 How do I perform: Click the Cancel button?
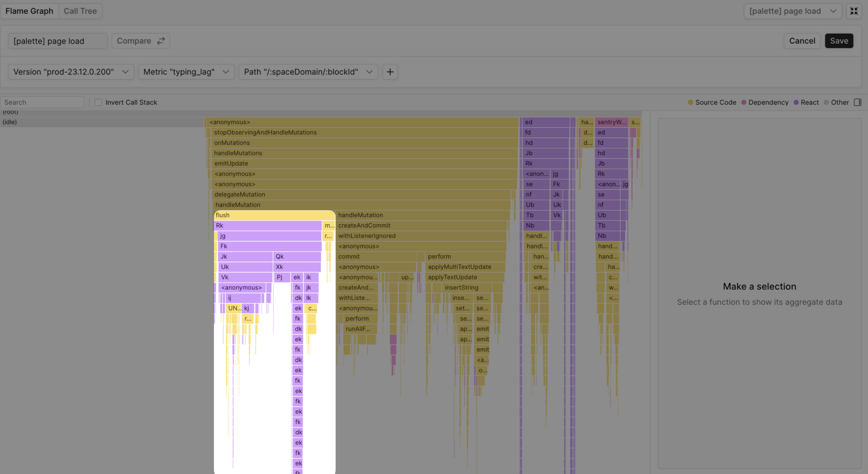[x=802, y=41]
